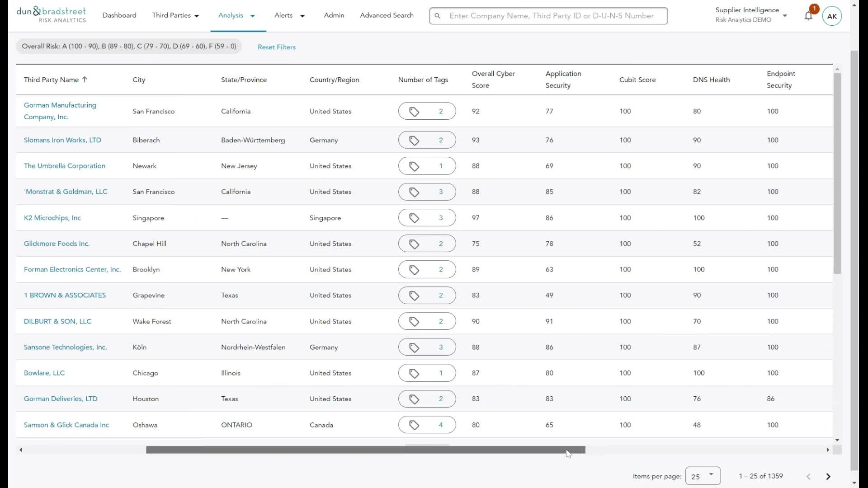
Task: Open tags for Sansone Technologies, Inc.
Action: (x=427, y=347)
